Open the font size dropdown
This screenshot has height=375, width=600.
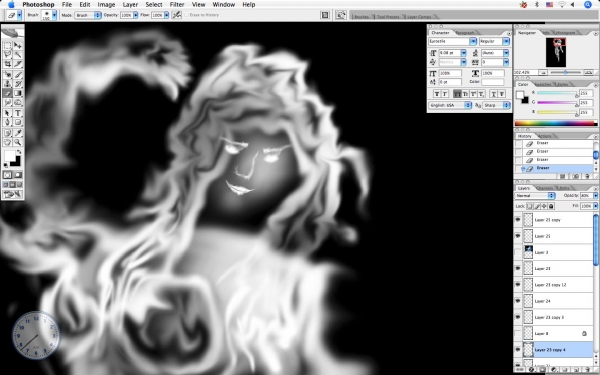(463, 53)
